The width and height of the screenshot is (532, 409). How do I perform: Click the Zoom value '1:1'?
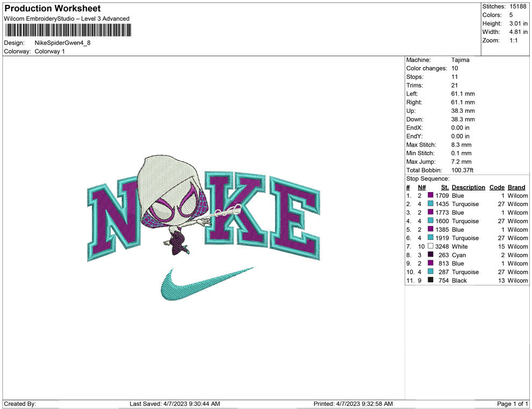(x=513, y=40)
